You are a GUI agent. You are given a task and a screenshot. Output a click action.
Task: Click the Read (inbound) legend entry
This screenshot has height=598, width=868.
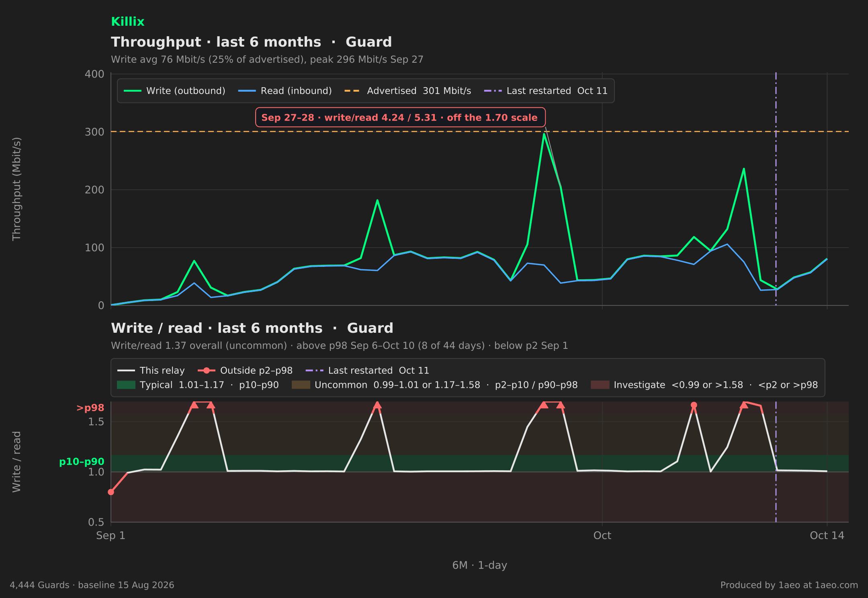285,91
